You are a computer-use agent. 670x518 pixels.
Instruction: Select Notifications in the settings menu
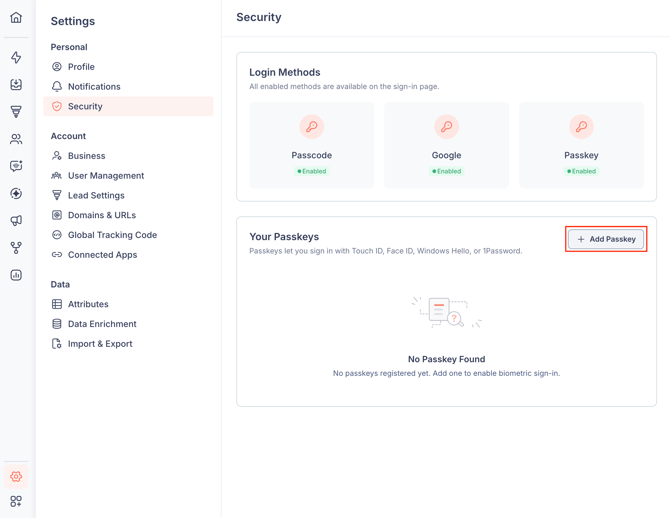(94, 87)
